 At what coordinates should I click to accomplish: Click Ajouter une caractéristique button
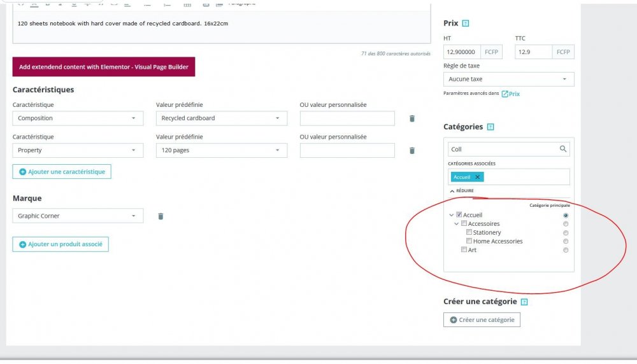[x=62, y=172]
